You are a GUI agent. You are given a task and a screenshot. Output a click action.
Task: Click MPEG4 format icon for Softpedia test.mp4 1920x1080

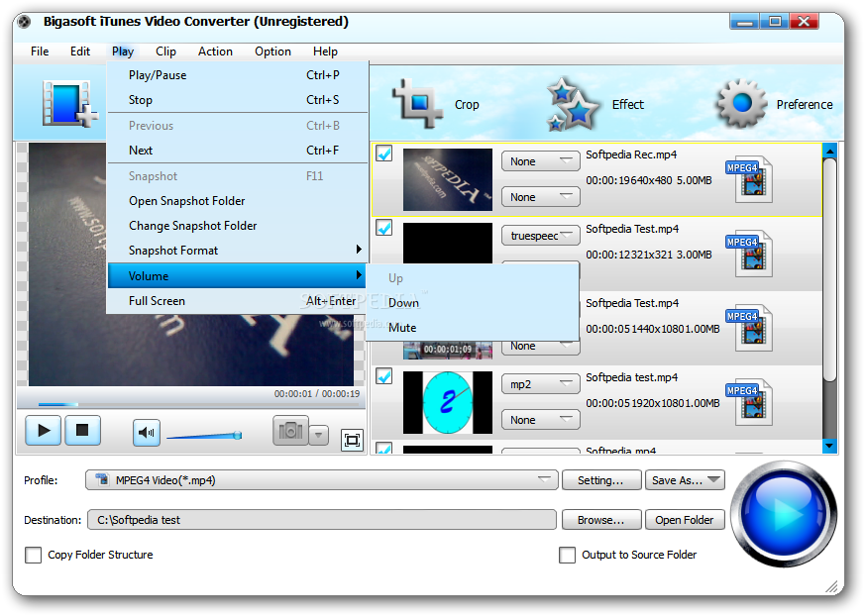pyautogui.click(x=749, y=402)
